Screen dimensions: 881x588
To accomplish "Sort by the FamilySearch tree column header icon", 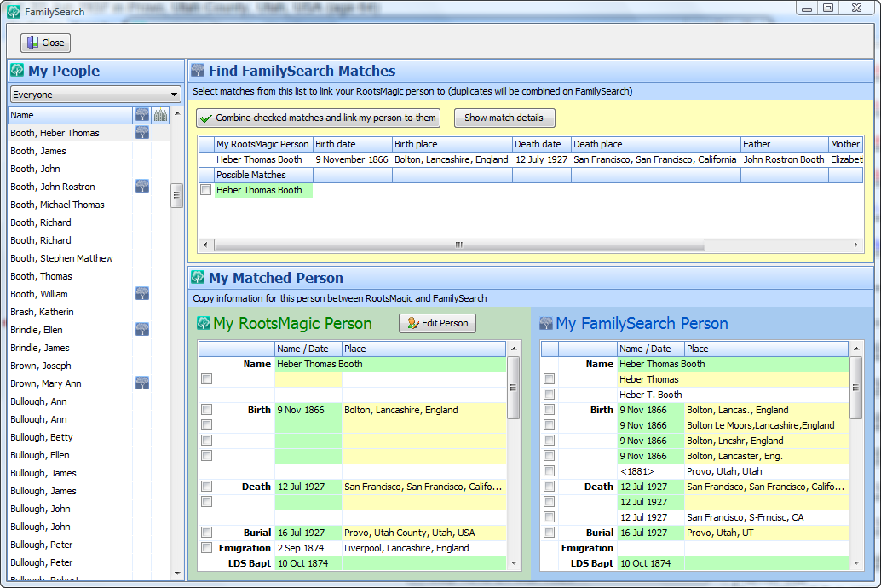I will click(x=142, y=115).
